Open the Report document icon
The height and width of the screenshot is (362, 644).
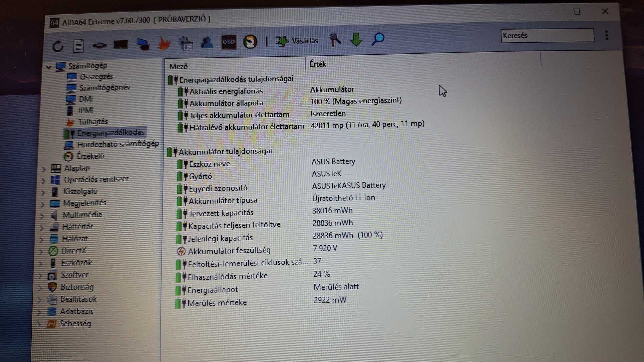78,46
